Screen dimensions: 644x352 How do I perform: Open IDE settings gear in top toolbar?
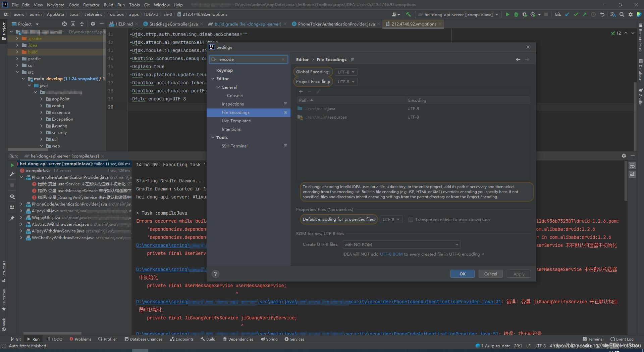[x=631, y=14]
